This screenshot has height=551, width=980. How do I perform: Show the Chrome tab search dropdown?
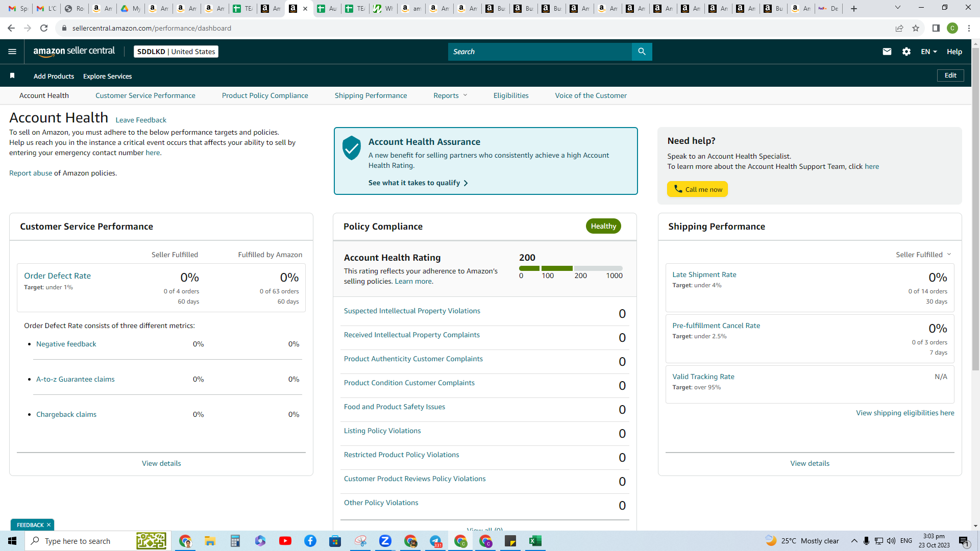coord(898,8)
